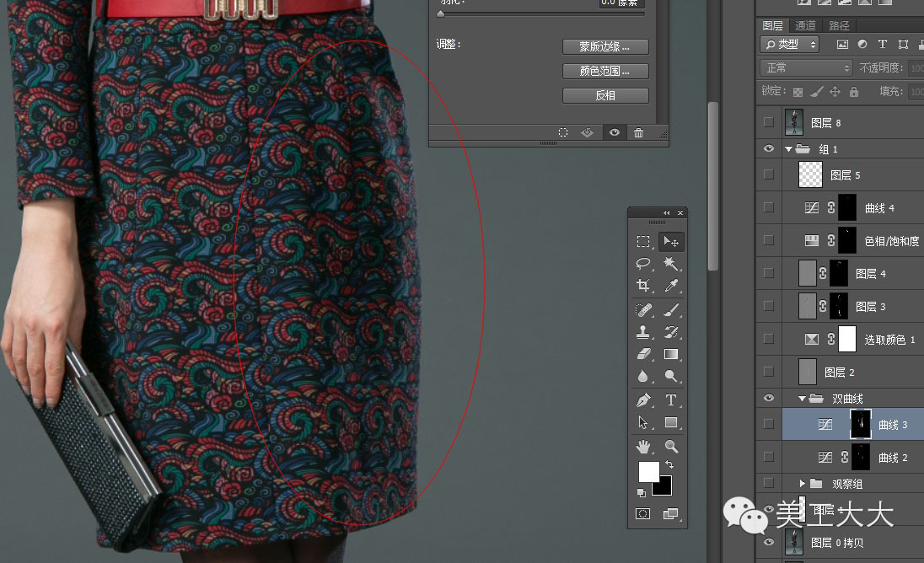
Task: Select the Spot Healing Brush tool
Action: (643, 310)
